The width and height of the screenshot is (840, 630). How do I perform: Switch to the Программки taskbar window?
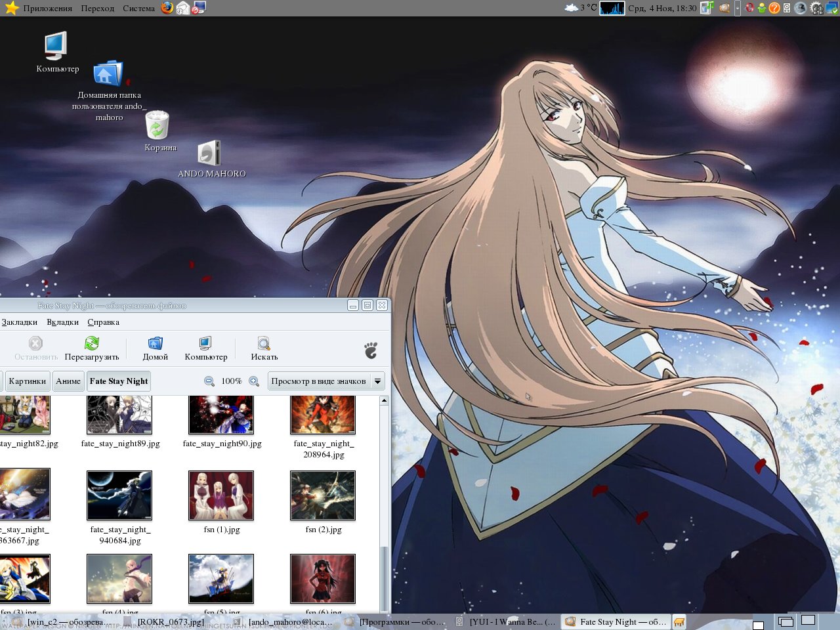395,621
